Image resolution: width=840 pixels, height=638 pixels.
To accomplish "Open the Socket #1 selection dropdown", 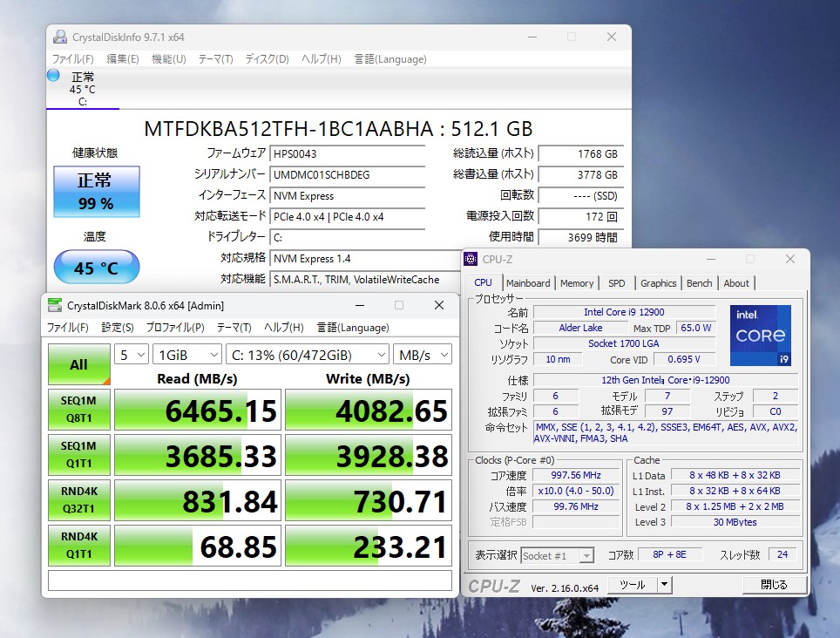I will coord(557,555).
